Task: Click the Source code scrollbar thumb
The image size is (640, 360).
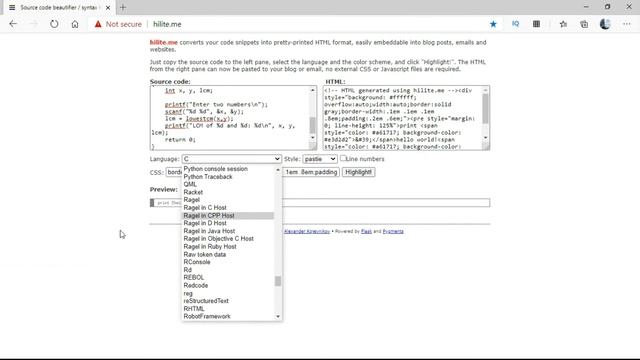Action: point(313,125)
